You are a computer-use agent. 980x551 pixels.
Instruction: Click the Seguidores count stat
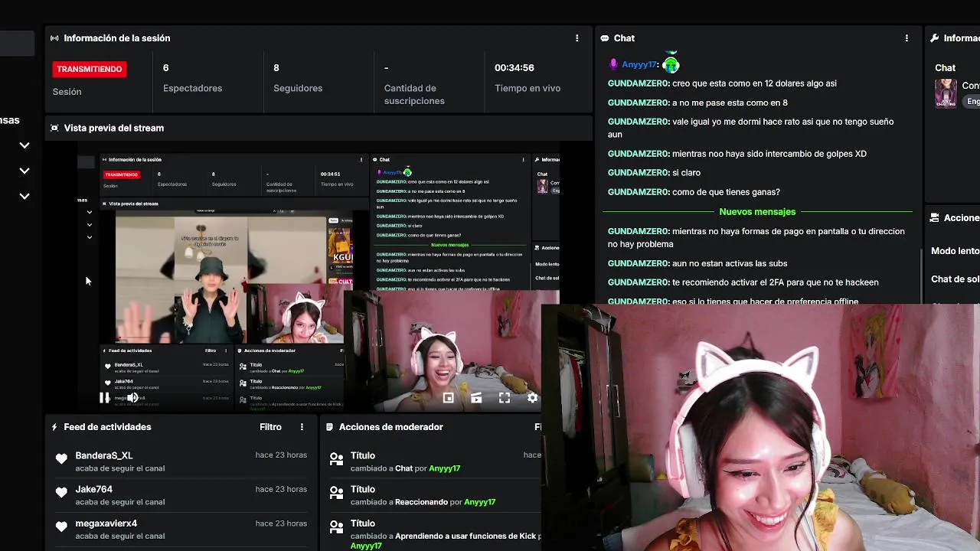(x=298, y=78)
